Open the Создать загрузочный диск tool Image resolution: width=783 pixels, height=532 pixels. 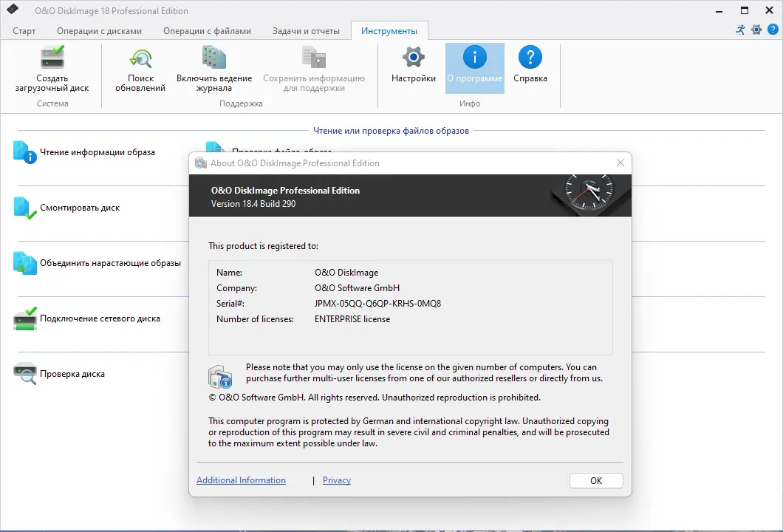point(53,70)
